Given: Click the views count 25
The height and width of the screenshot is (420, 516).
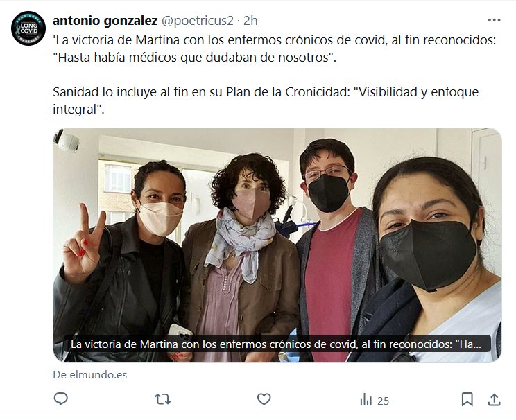Looking at the screenshot, I should 383,401.
